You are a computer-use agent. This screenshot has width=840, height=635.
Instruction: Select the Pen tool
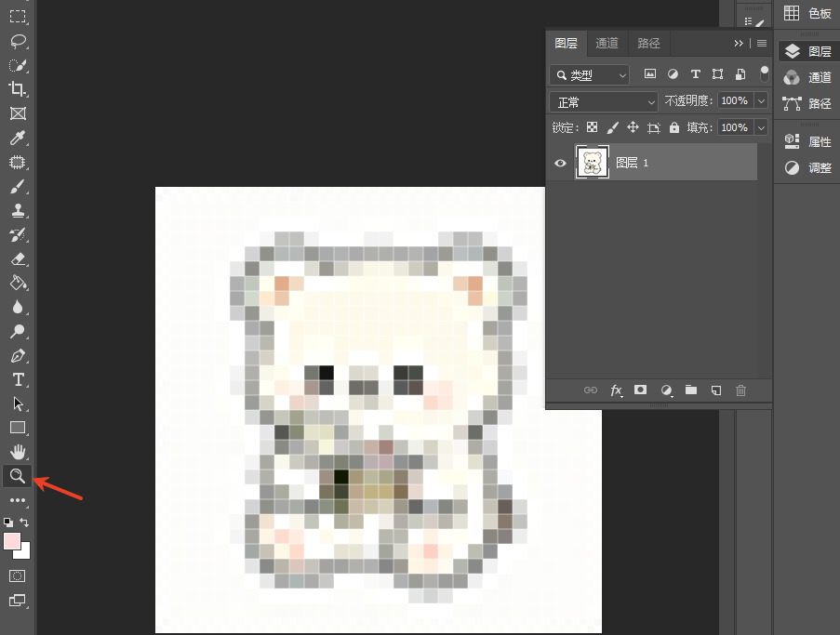tap(18, 355)
